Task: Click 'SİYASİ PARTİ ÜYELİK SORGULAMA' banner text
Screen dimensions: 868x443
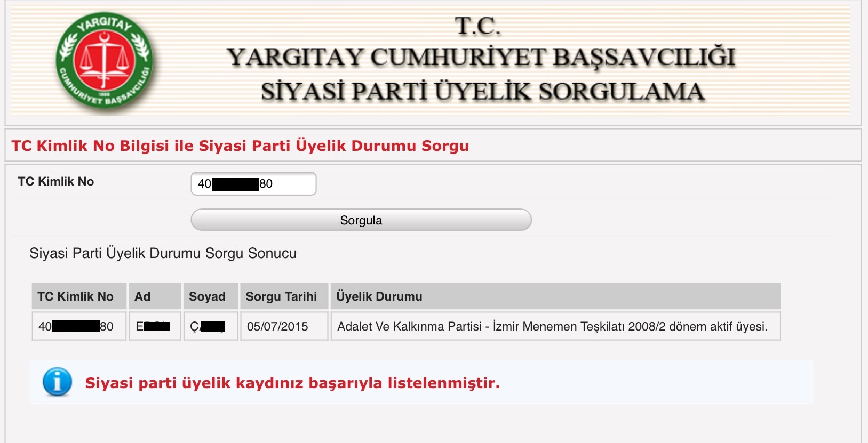Action: click(483, 92)
